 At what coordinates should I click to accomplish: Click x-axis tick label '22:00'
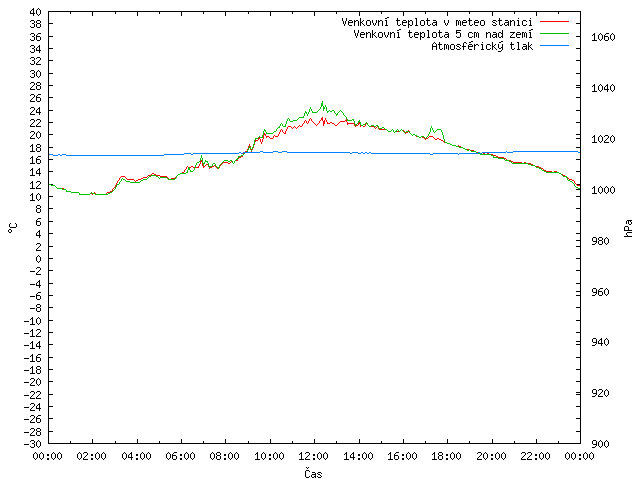click(535, 456)
